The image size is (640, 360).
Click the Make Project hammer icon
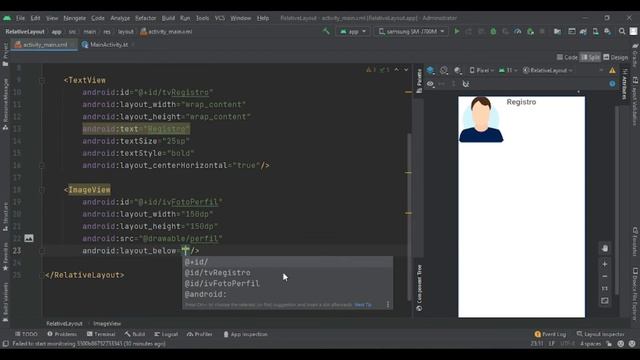point(326,31)
